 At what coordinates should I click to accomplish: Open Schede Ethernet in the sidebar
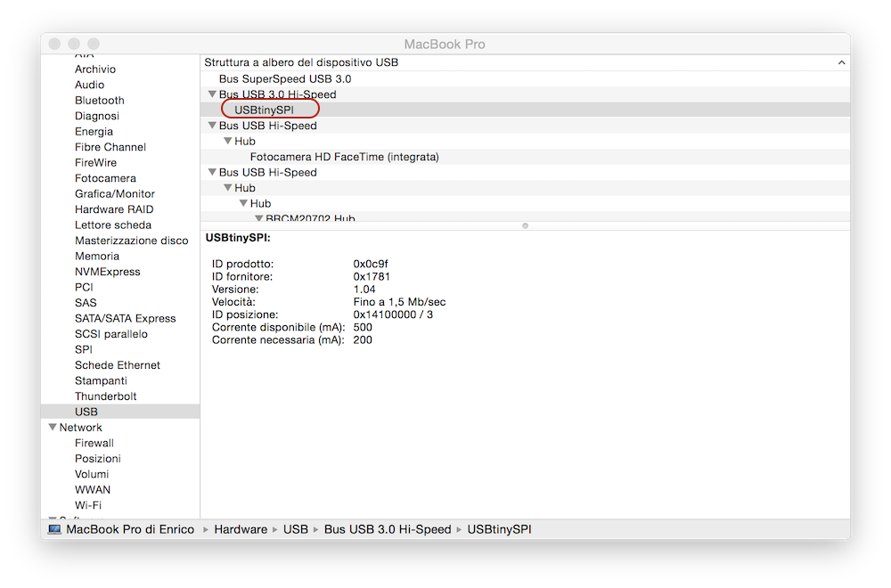pos(117,365)
